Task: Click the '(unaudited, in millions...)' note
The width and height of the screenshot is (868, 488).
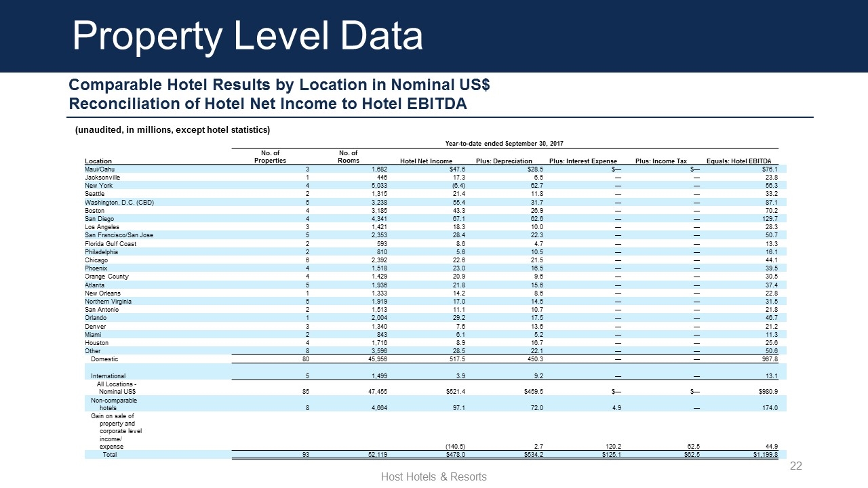Action: pyautogui.click(x=172, y=129)
